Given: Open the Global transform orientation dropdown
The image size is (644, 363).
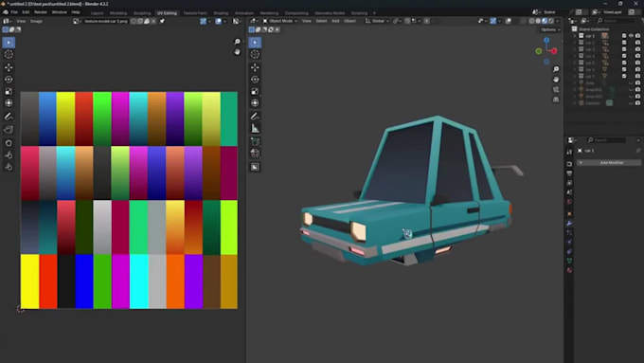Looking at the screenshot, I should tap(378, 21).
